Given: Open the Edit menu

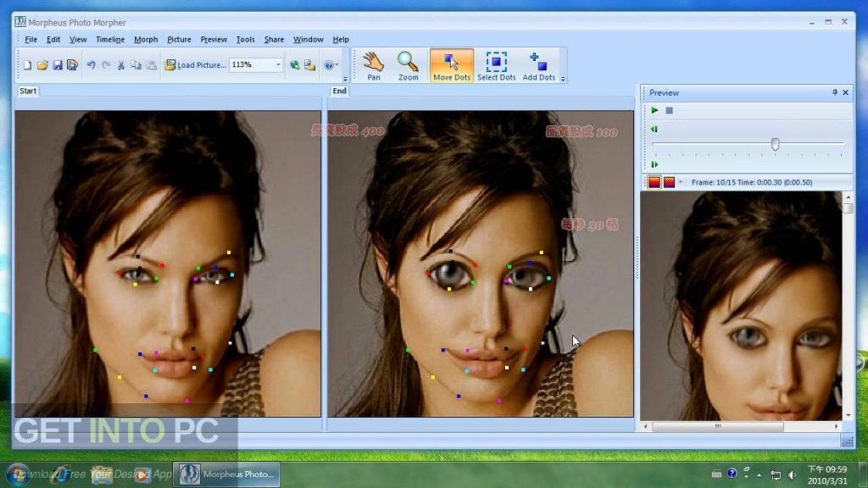Looking at the screenshot, I should pos(53,39).
